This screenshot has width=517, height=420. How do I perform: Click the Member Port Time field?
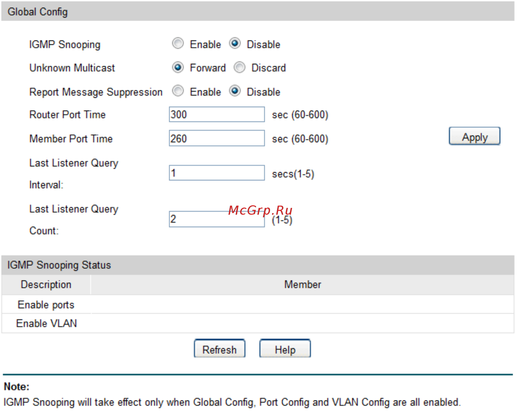[217, 138]
